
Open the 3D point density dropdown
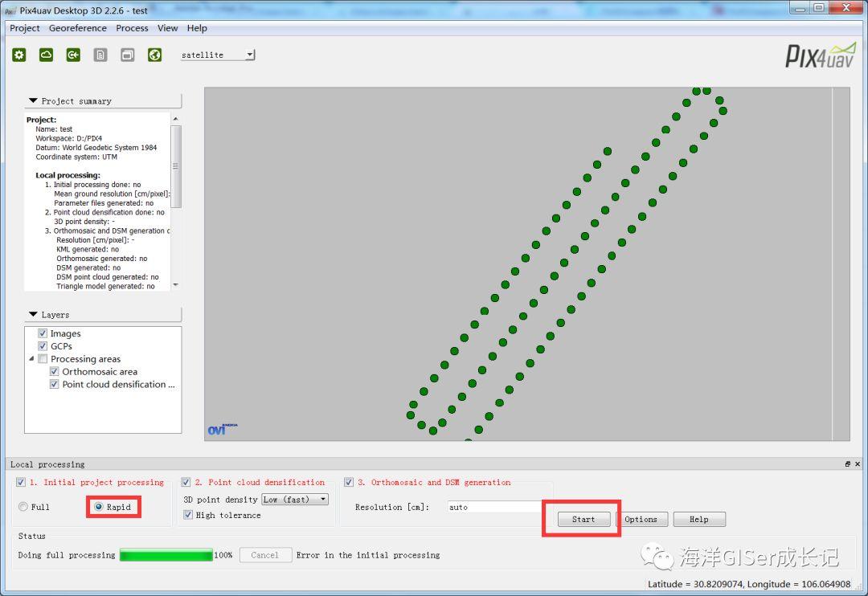point(295,499)
